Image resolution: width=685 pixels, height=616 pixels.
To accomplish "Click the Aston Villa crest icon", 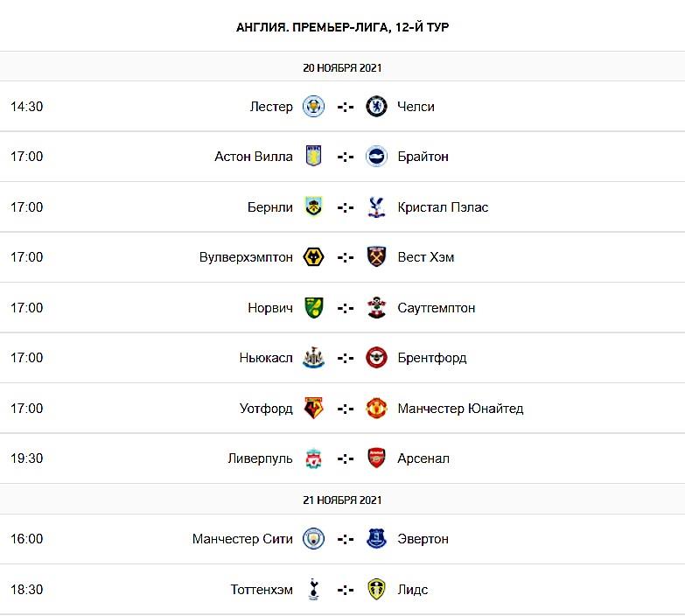I will [313, 157].
